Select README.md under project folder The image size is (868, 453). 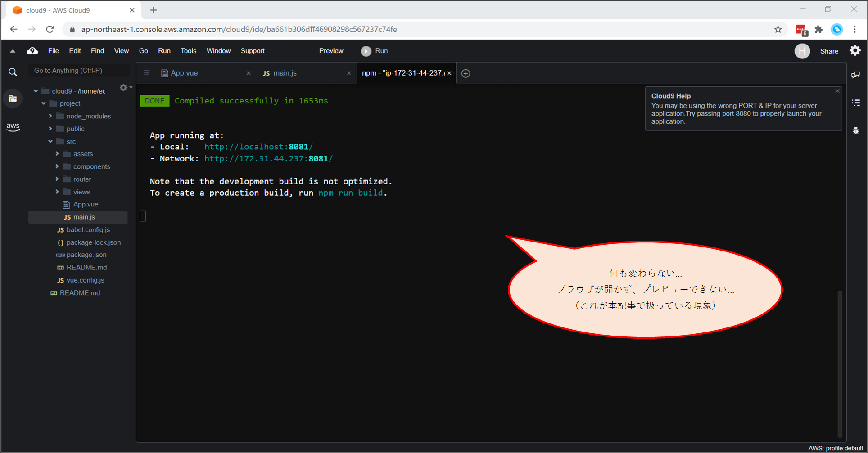click(x=86, y=267)
